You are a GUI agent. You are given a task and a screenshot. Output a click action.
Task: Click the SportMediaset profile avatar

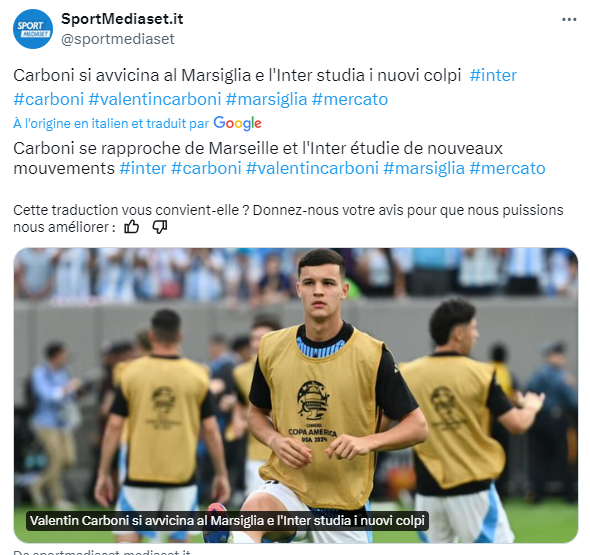point(33,29)
